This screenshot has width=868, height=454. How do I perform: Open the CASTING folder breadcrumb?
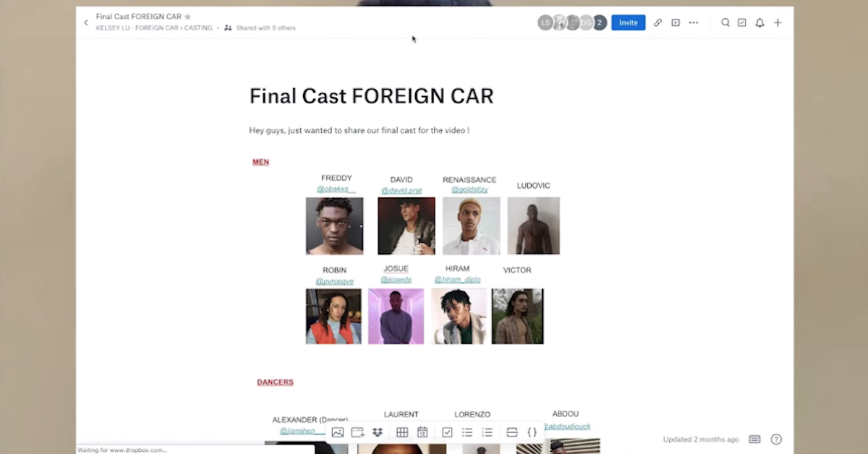click(197, 28)
